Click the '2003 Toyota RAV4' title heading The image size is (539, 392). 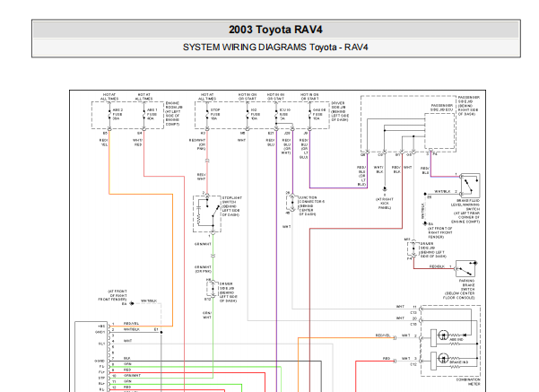coord(275,30)
